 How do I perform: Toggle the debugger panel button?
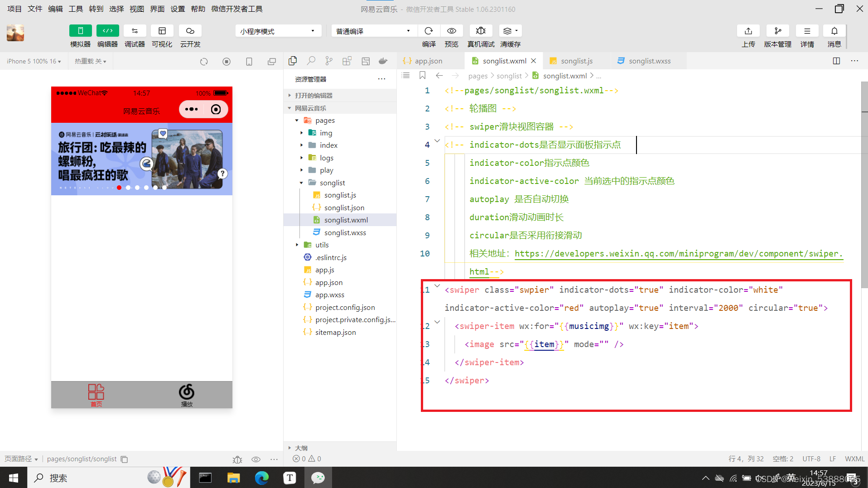[x=135, y=31]
